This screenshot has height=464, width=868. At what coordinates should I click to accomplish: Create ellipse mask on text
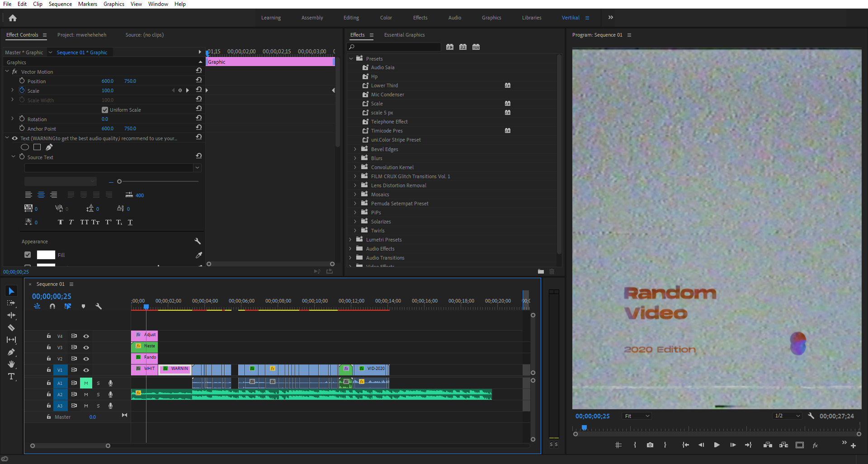25,147
